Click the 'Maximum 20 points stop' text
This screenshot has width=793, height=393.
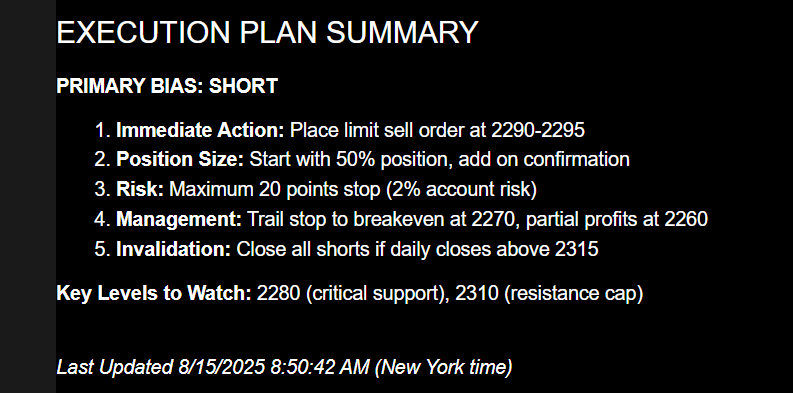[x=275, y=190]
